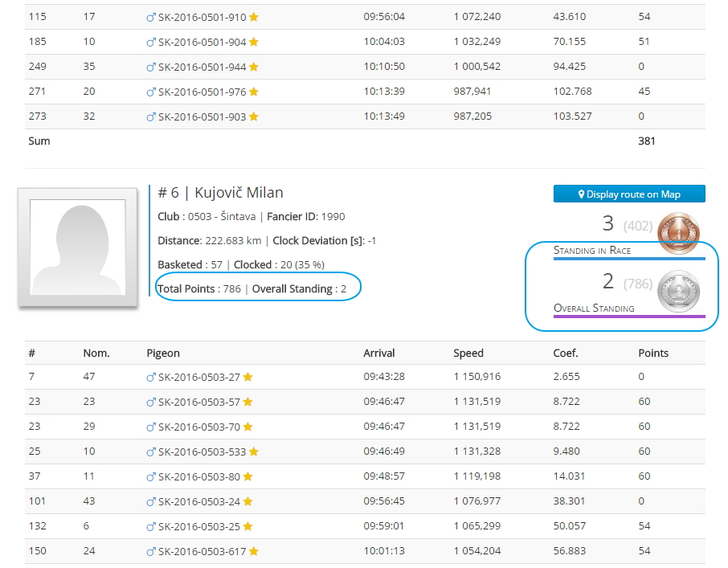
Task: Click the star next to SK-2016-0501-944
Action: coord(254,67)
